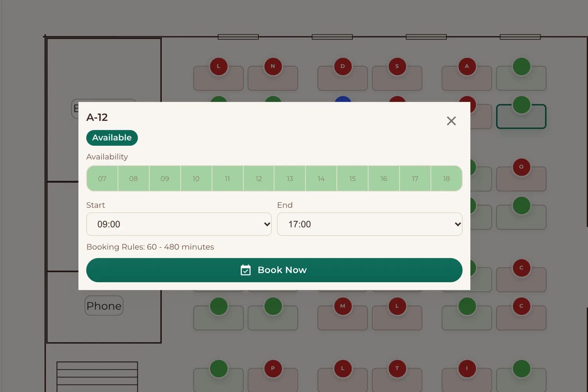
Task: Select the occupied desk marker labeled N
Action: point(273,66)
